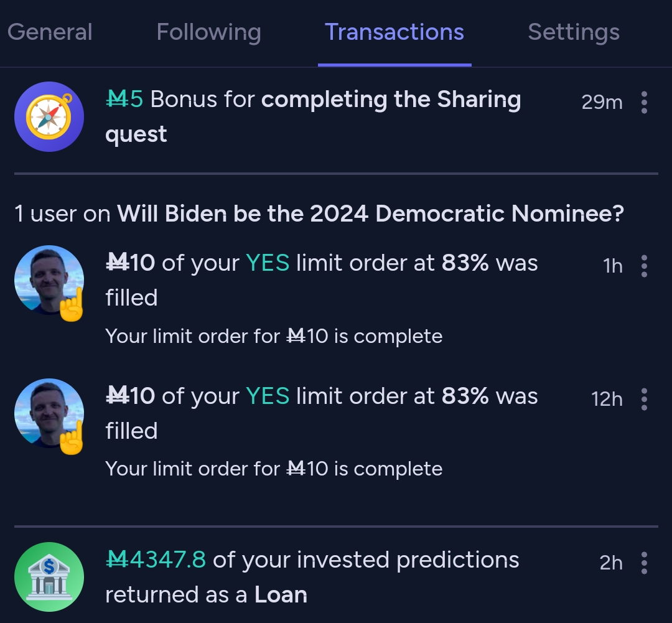Open three-dot menu on Loan notification
The height and width of the screenshot is (623, 672).
coord(644,563)
